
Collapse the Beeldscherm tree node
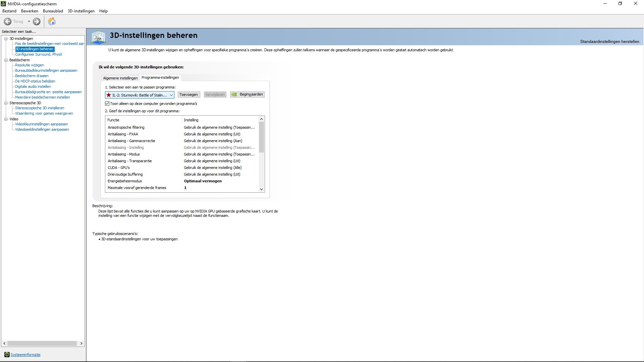click(x=6, y=60)
